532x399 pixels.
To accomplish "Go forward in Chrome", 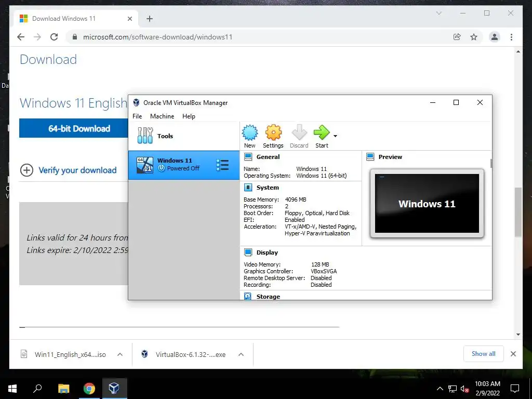I will pyautogui.click(x=37, y=37).
